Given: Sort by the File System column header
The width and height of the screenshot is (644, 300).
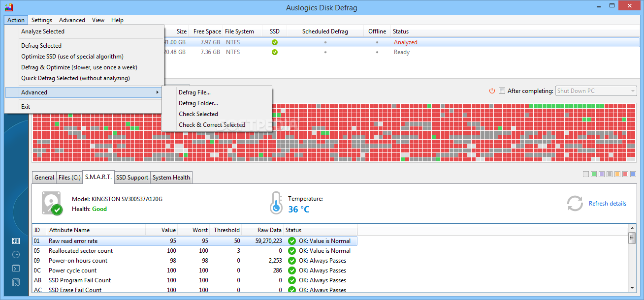Looking at the screenshot, I should pyautogui.click(x=243, y=31).
